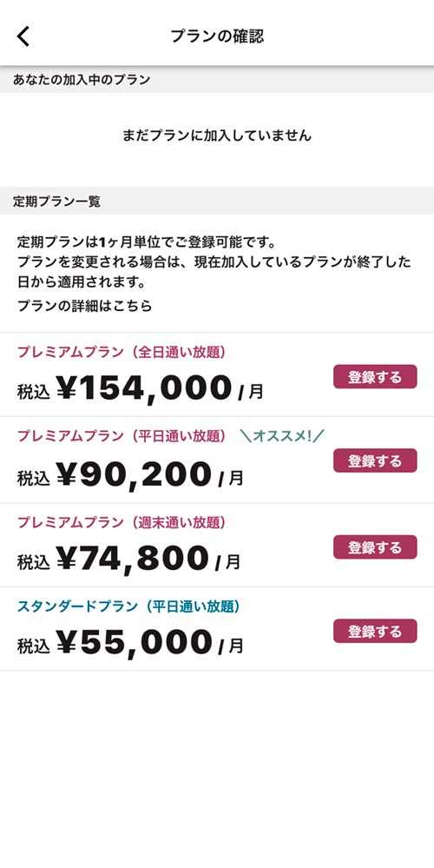Open the プランの詳細はこちら link
Screen dimensions: 434x868
84,306
